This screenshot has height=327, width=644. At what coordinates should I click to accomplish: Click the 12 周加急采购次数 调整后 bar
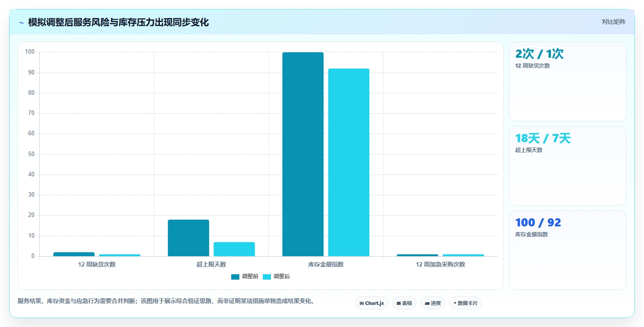(463, 255)
